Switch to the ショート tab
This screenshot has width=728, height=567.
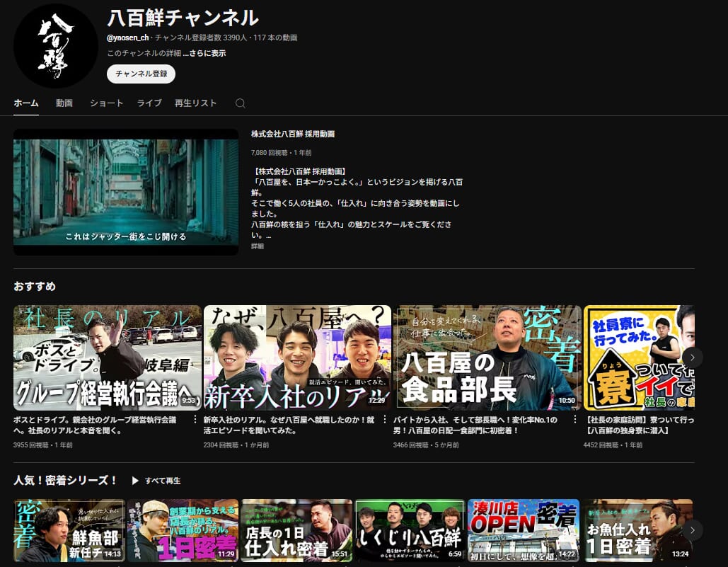[106, 103]
